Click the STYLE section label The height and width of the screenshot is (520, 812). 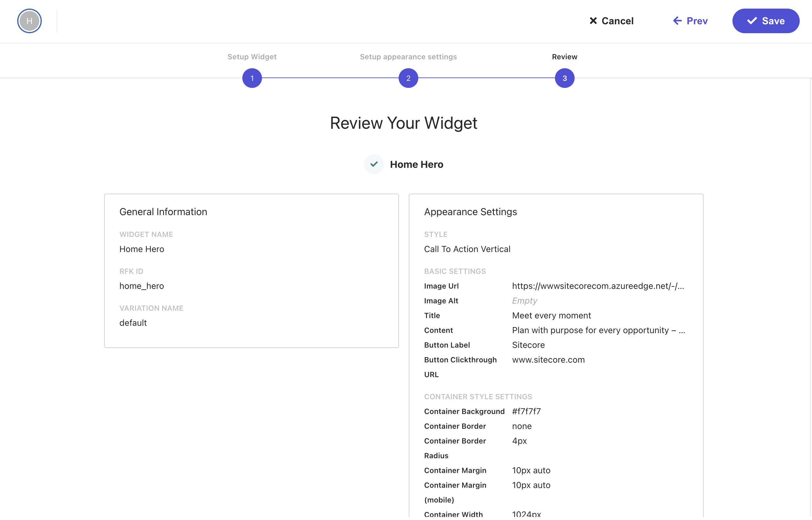click(435, 234)
